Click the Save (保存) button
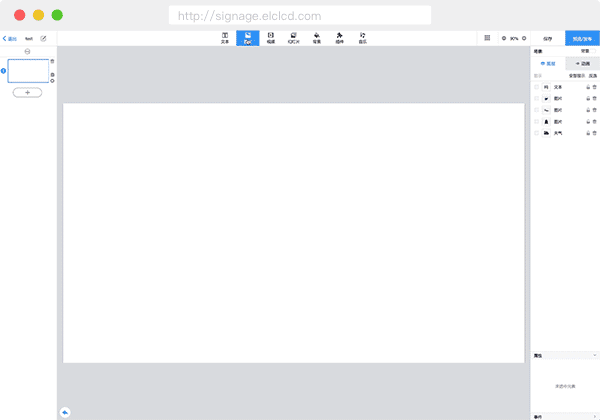Image resolution: width=600 pixels, height=420 pixels. [548, 39]
